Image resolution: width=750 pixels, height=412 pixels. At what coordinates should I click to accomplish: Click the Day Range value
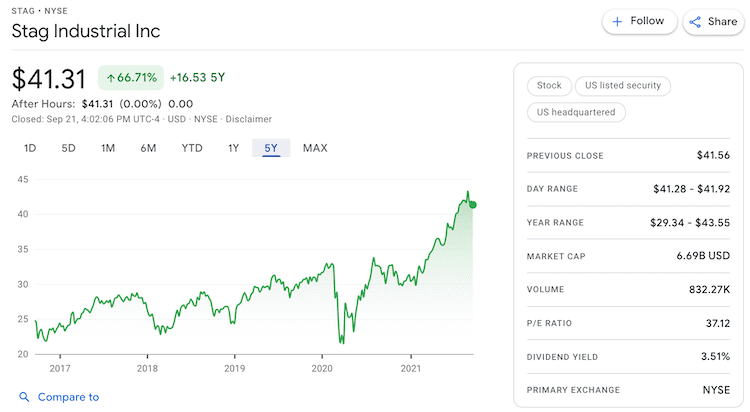coord(692,189)
